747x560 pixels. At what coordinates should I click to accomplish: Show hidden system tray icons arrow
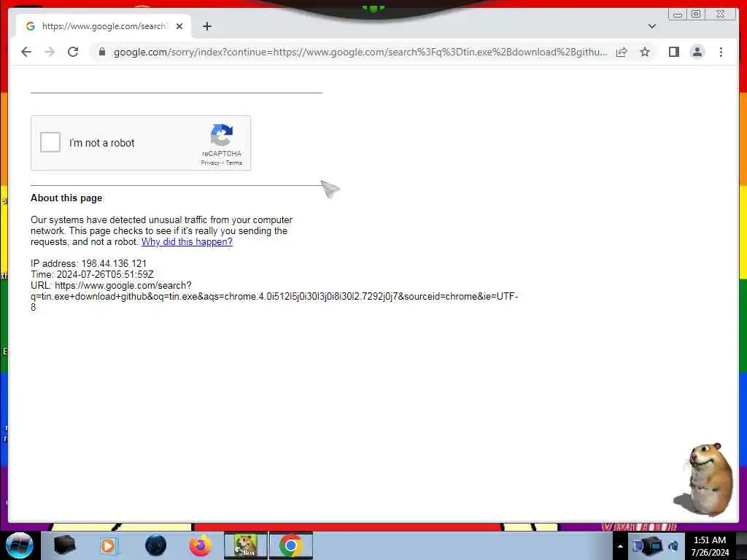pos(620,546)
